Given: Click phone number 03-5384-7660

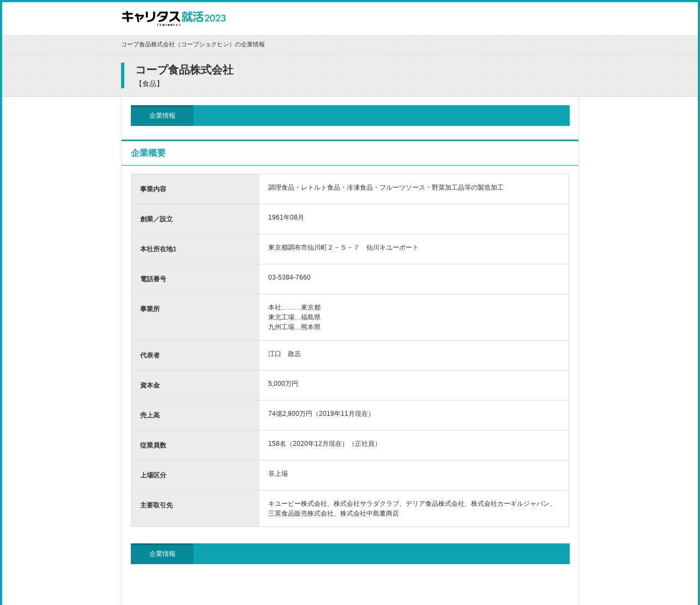Looking at the screenshot, I should click(289, 277).
